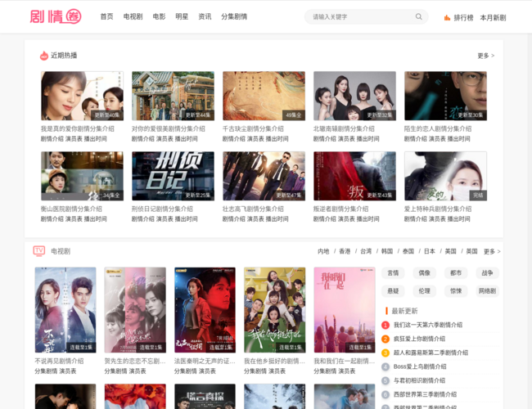Open the 本月新剧 link
This screenshot has height=409, width=532.
pos(493,17)
